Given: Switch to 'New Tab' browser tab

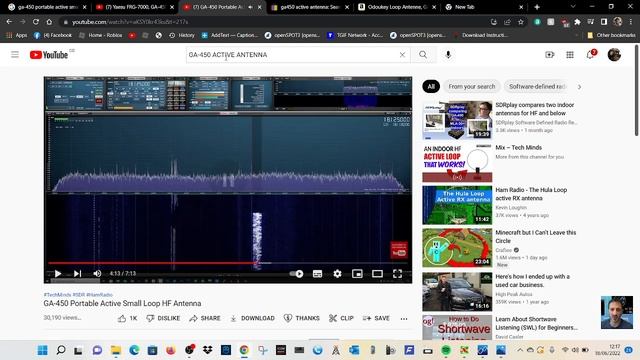Looking at the screenshot, I should tap(484, 7).
